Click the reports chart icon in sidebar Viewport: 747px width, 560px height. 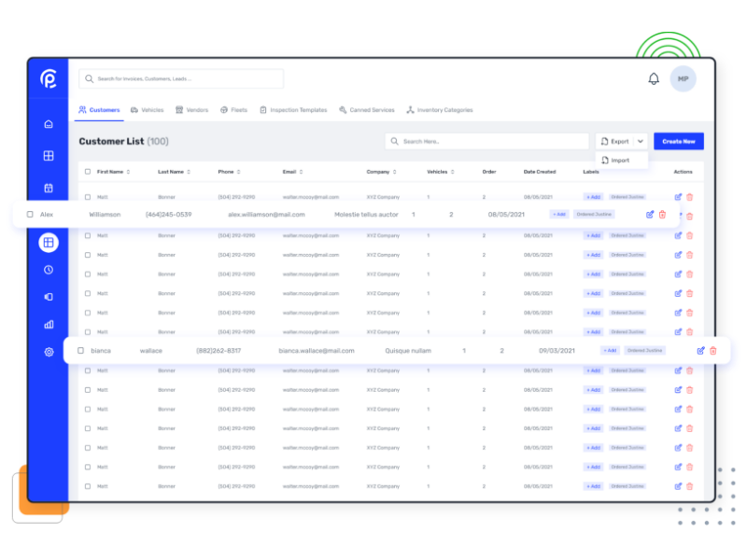point(48,326)
